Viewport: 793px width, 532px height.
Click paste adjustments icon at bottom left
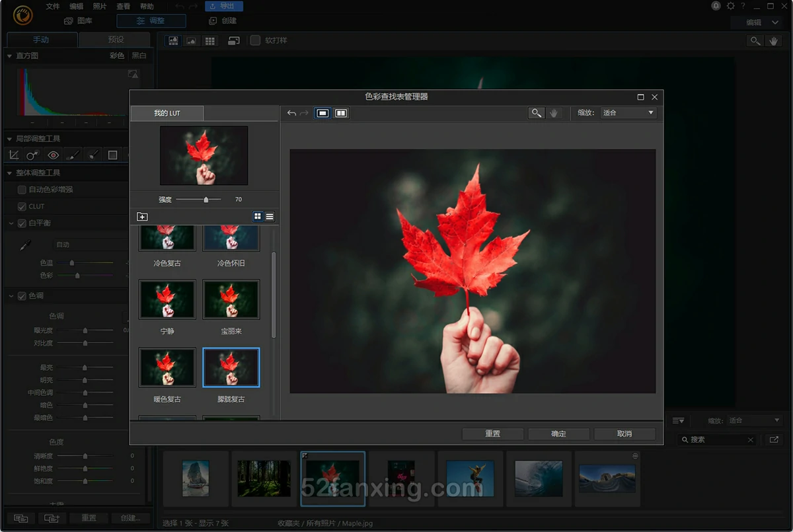tap(52, 518)
